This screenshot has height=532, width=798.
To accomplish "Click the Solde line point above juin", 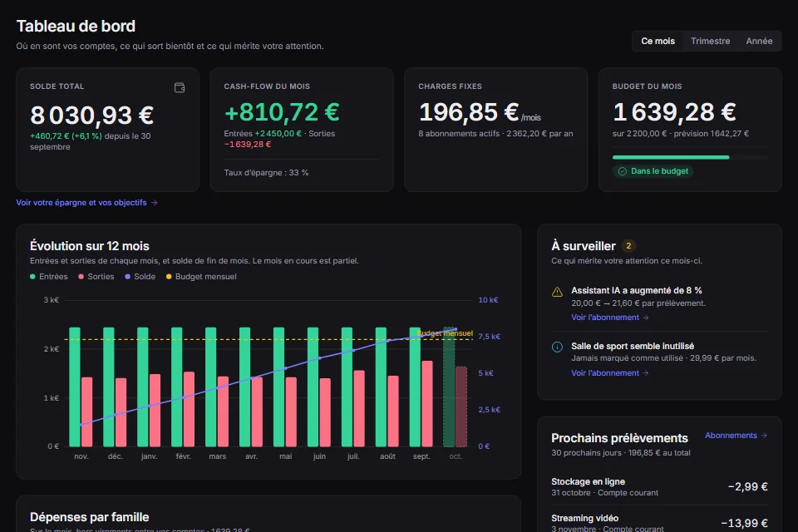I will coord(319,358).
